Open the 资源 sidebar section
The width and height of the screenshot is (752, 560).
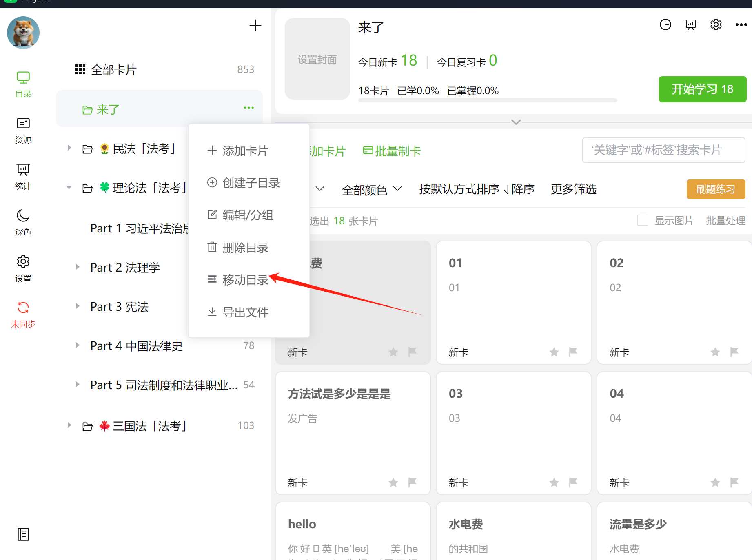tap(23, 131)
